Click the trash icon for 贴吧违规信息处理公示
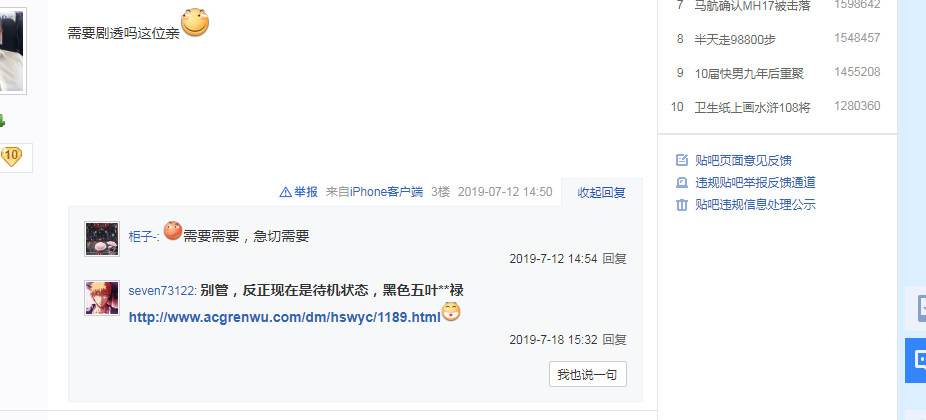 click(x=682, y=205)
